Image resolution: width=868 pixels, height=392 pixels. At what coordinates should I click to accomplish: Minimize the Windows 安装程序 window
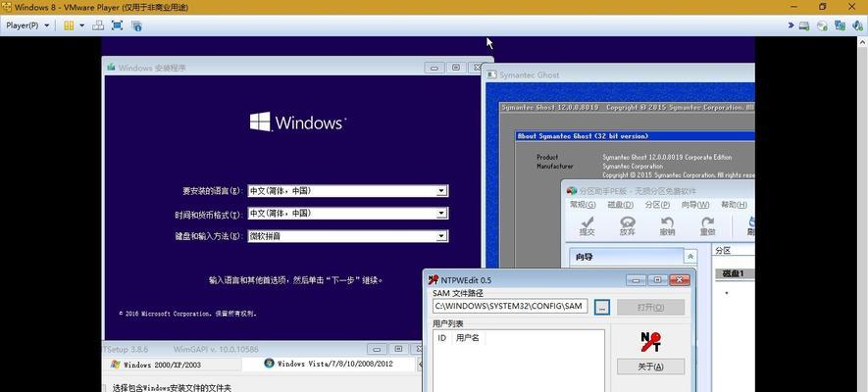[434, 68]
